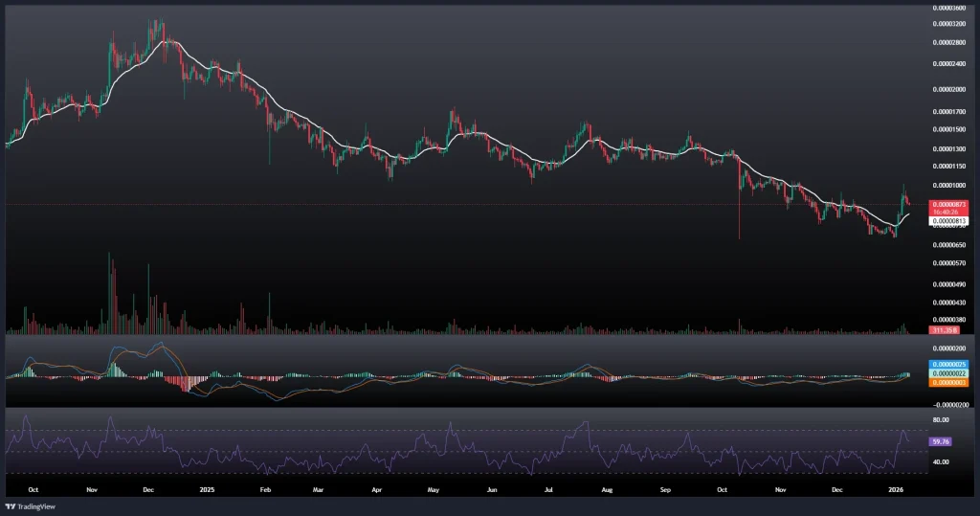Click the light green histogram label 0.00000022
Screen dimensions: 980x516
pyautogui.click(x=949, y=373)
